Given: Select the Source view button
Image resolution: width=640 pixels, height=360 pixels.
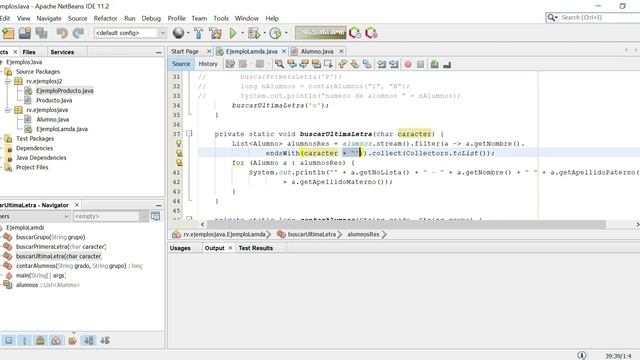Looking at the screenshot, I should click(x=181, y=64).
